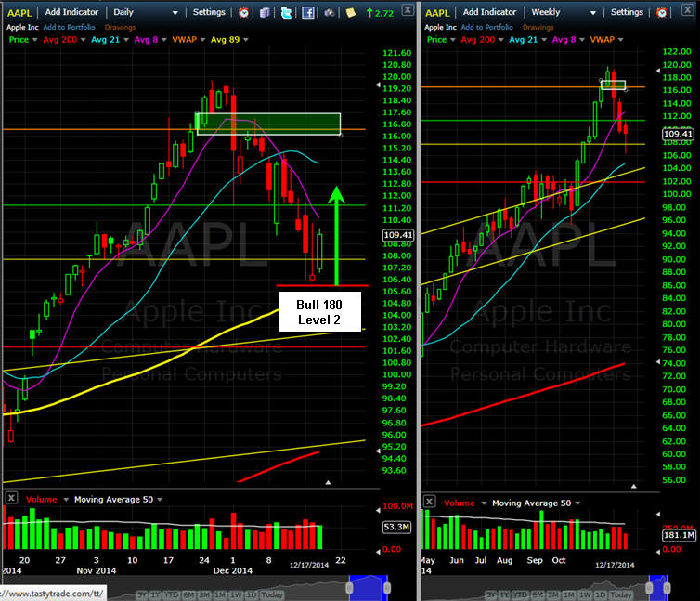Screen dimensions: 700x601
Task: Click AAPL ticker symbol on Weekly chart
Action: tap(437, 13)
